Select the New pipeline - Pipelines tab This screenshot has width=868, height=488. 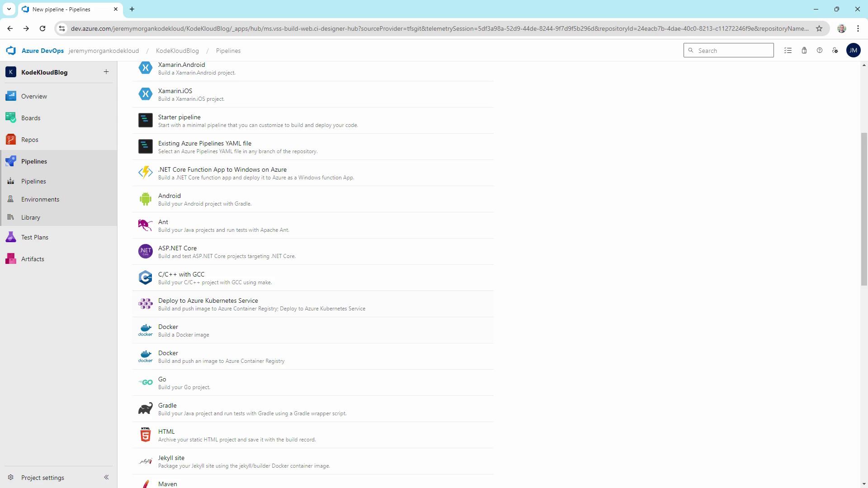click(70, 9)
